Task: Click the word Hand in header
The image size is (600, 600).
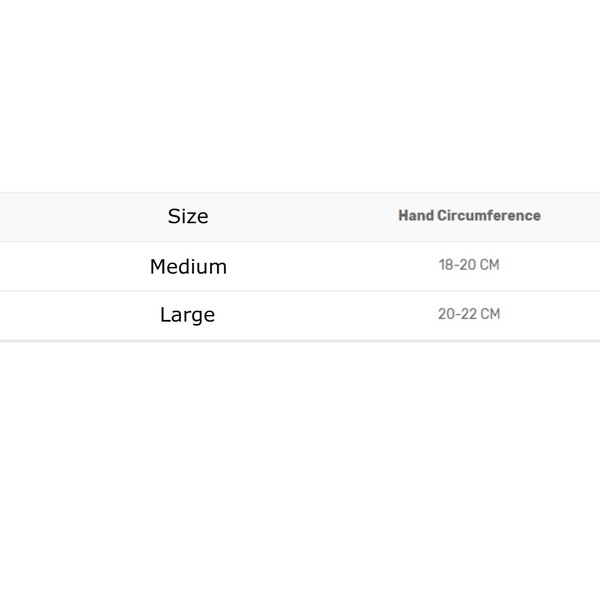Action: click(x=416, y=215)
